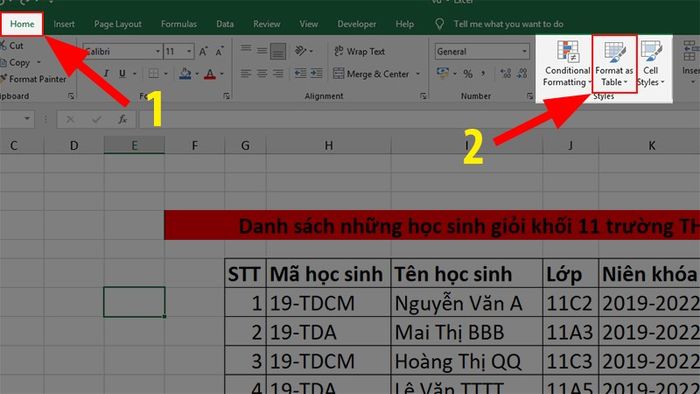This screenshot has height=394, width=700.
Task: Apply the Fill Color bucket
Action: (185, 74)
